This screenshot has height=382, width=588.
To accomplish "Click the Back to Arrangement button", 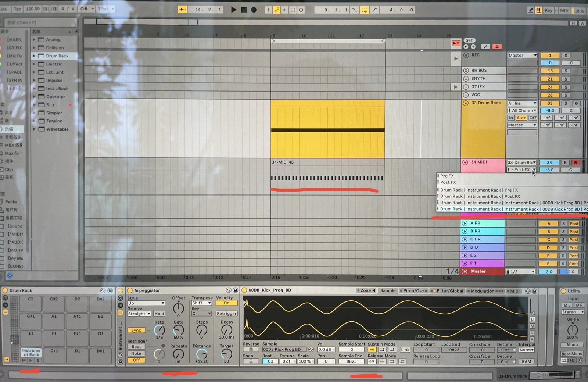I will (456, 43).
